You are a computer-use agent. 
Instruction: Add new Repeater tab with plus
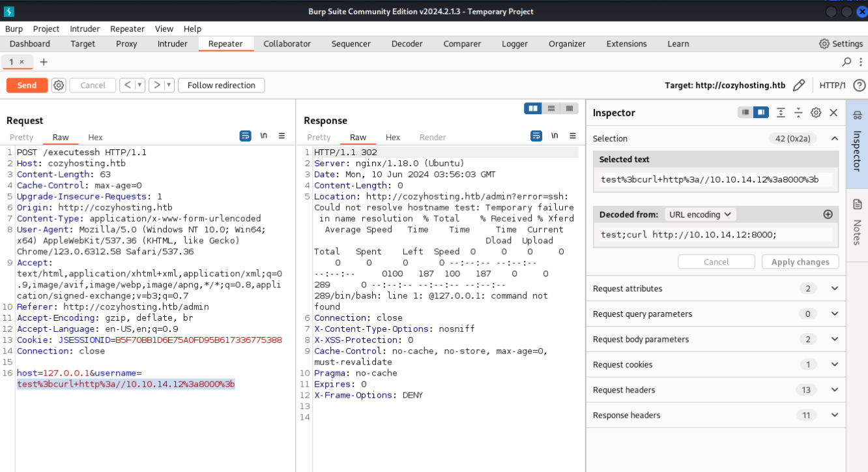44,62
